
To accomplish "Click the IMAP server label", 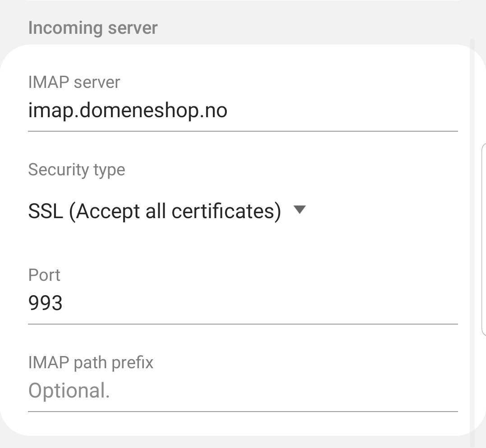I will pos(74,82).
